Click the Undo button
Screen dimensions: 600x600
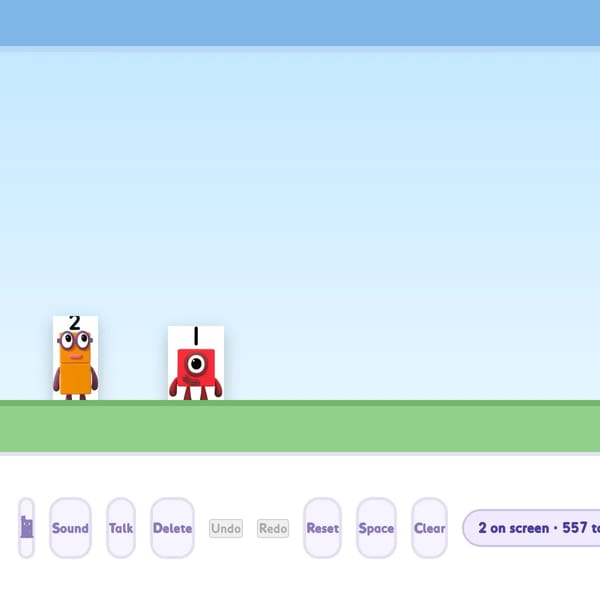[226, 528]
